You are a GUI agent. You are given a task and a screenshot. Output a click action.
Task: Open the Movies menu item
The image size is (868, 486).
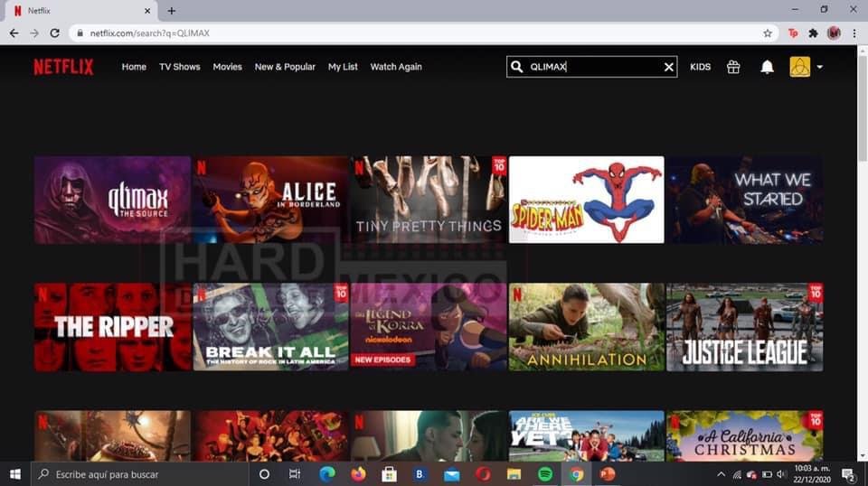pyautogui.click(x=228, y=66)
